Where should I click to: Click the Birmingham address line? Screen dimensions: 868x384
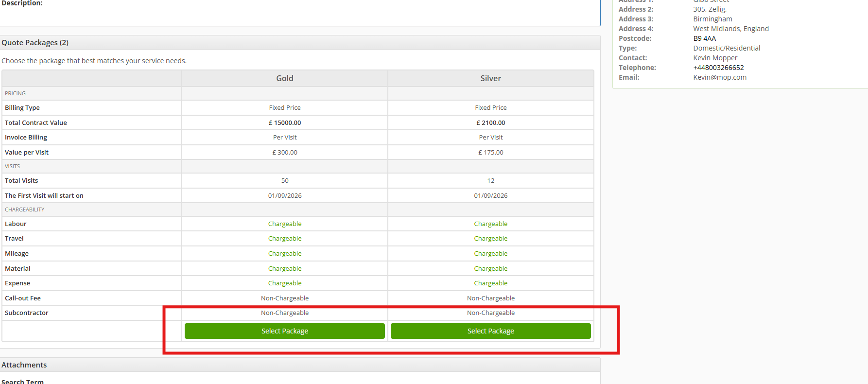pos(712,19)
